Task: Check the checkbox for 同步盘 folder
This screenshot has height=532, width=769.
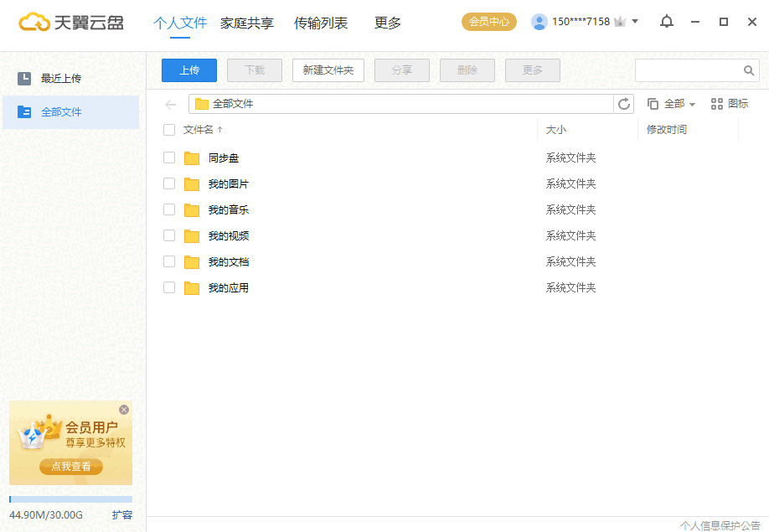Action: 168,158
